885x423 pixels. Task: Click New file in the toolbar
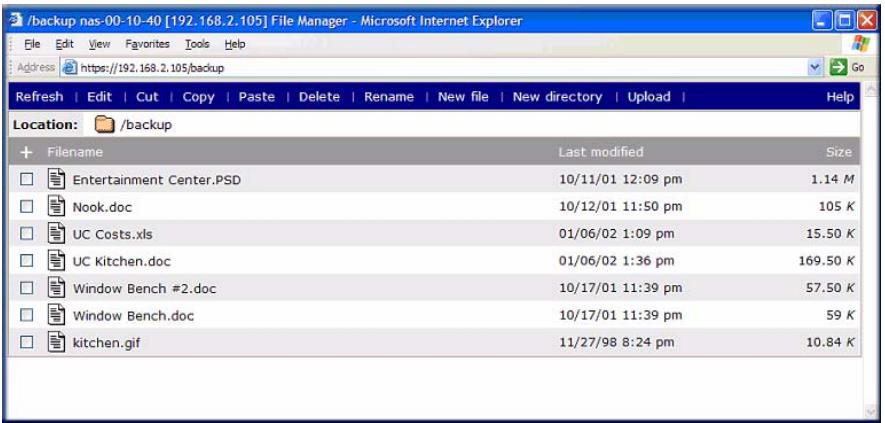pyautogui.click(x=463, y=97)
